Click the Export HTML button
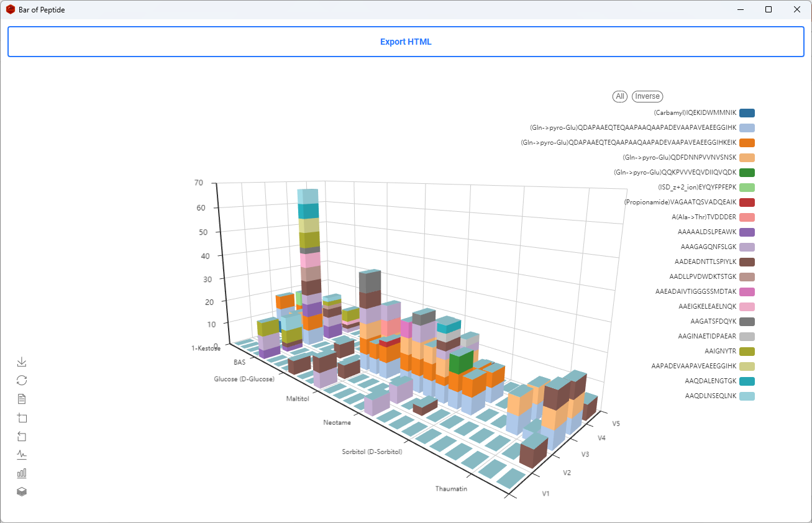The image size is (812, 523). (x=406, y=42)
